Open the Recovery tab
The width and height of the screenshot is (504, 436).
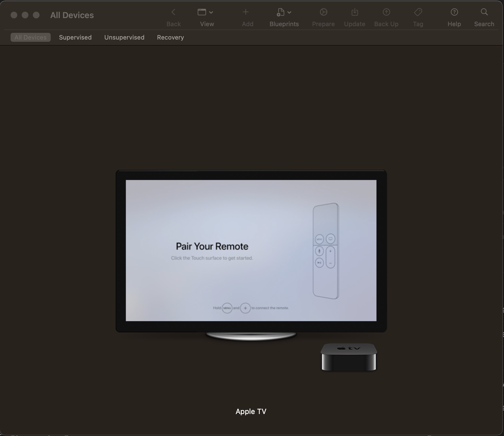(x=170, y=37)
